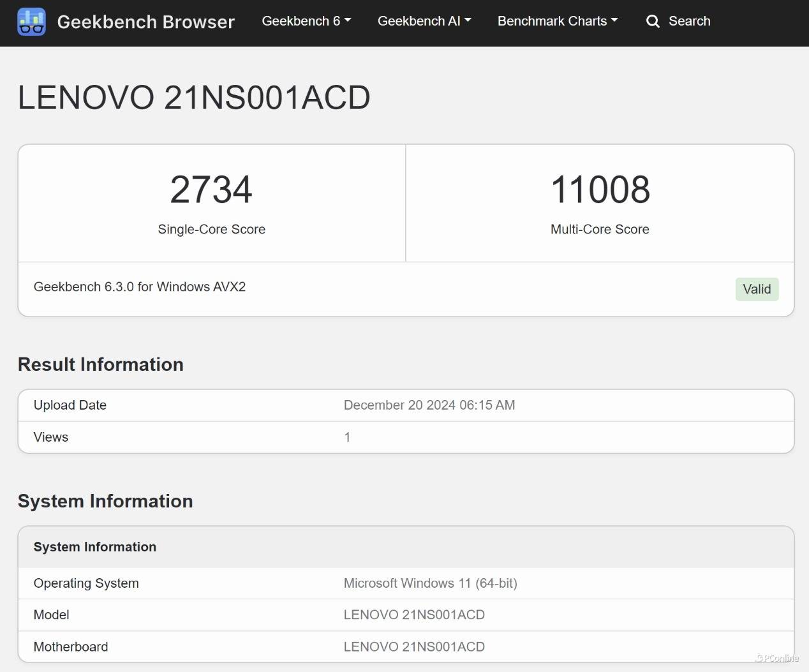
Task: Go to Geekbench Browser home link
Action: point(145,22)
